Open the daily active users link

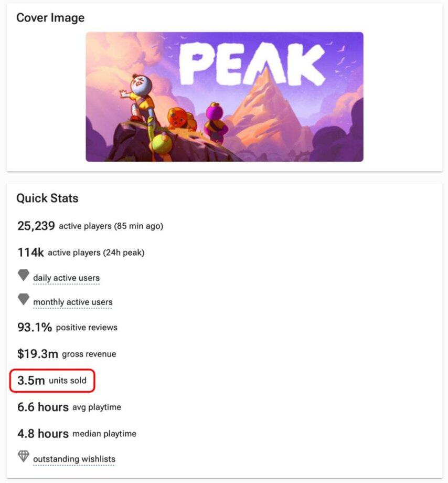pyautogui.click(x=66, y=278)
